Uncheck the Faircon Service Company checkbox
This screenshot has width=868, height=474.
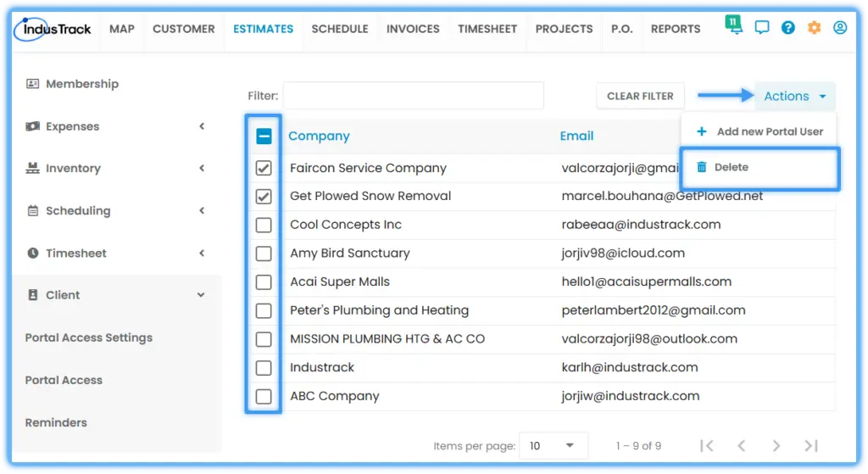click(x=264, y=168)
